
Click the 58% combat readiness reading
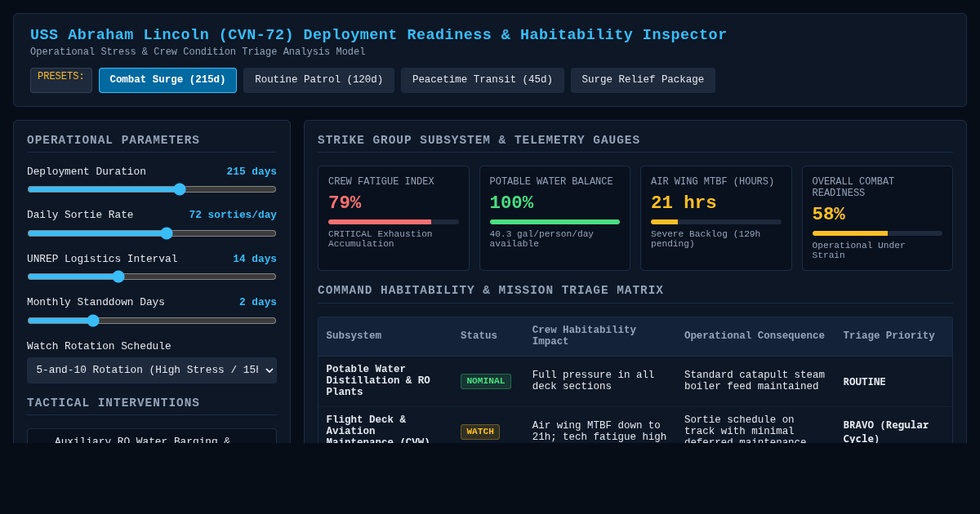click(x=829, y=215)
